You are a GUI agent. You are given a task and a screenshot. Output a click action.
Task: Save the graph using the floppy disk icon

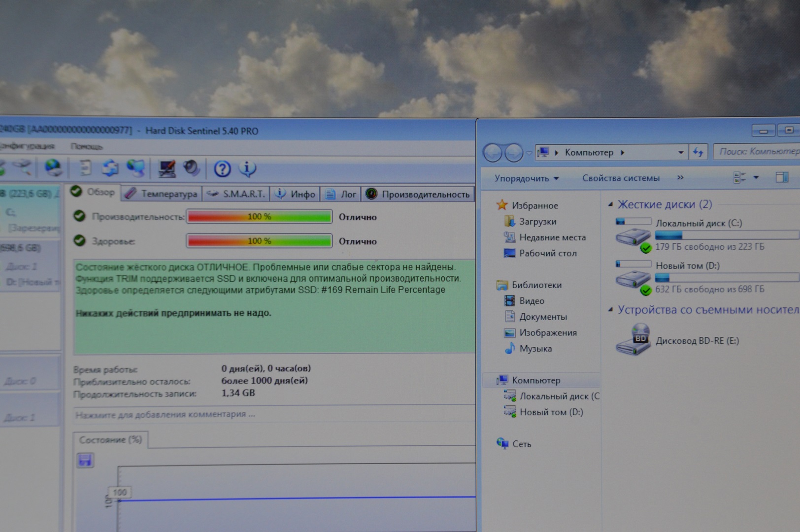85,461
